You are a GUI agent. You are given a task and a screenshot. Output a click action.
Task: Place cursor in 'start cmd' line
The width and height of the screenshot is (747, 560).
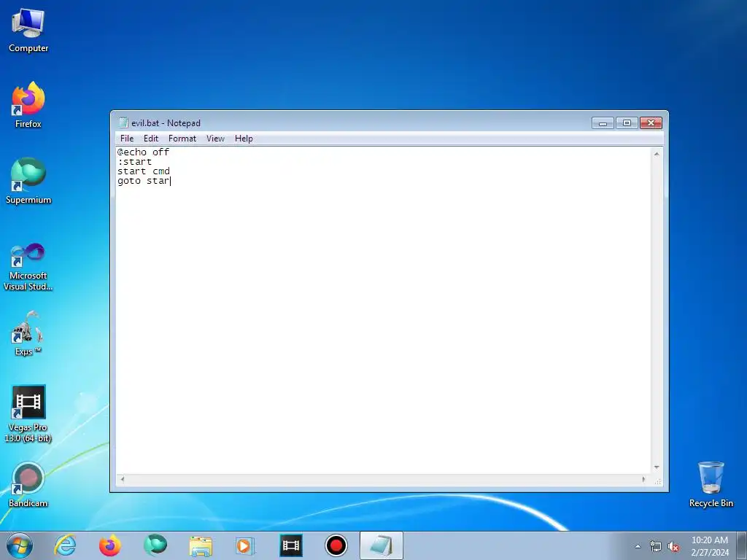tap(144, 171)
